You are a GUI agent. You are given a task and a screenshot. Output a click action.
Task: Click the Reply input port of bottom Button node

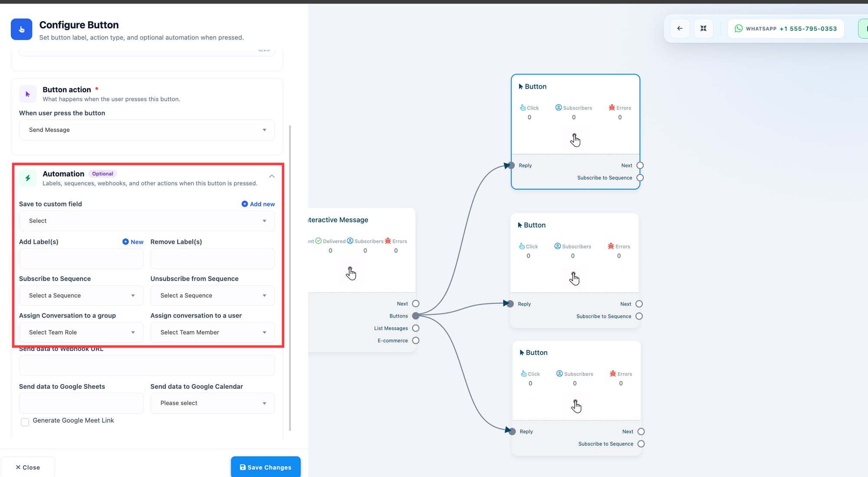[512, 432]
